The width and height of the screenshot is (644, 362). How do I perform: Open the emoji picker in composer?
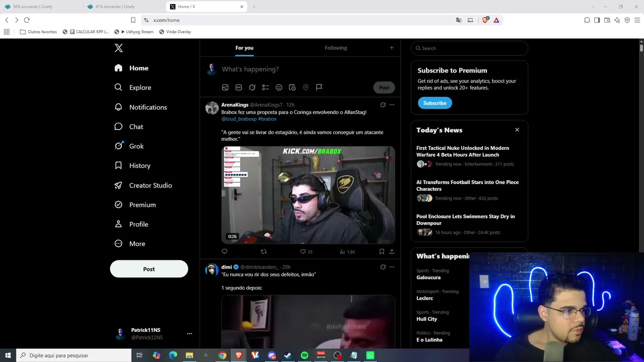point(279,87)
